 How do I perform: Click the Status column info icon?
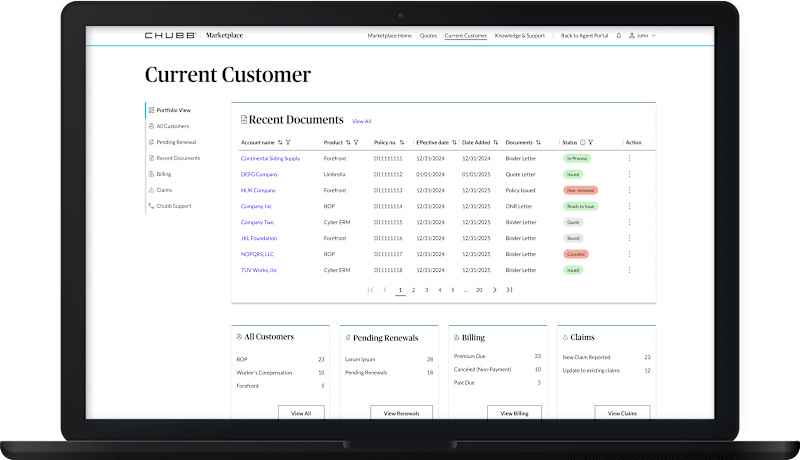(583, 142)
